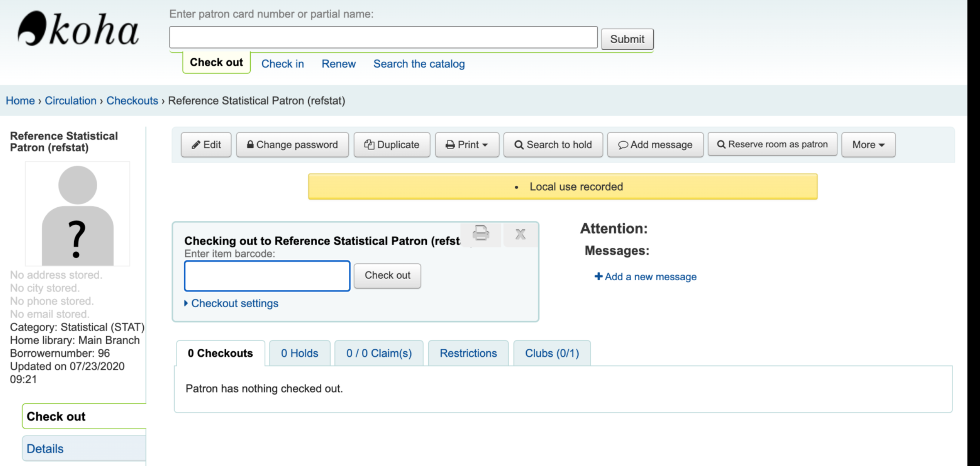Click Search to hold button
The width and height of the screenshot is (980, 466).
click(553, 144)
